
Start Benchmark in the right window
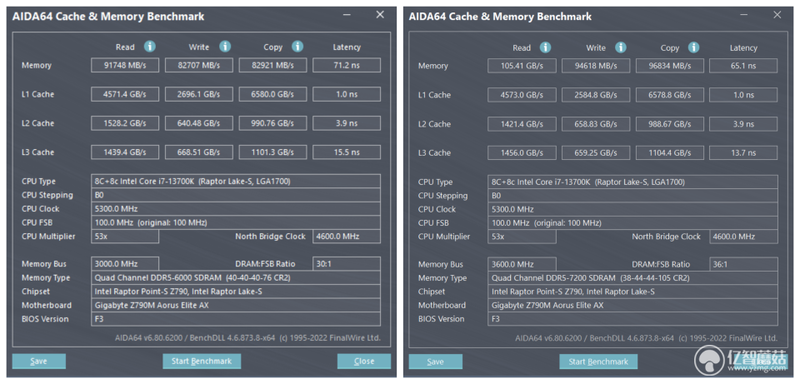[x=598, y=362]
